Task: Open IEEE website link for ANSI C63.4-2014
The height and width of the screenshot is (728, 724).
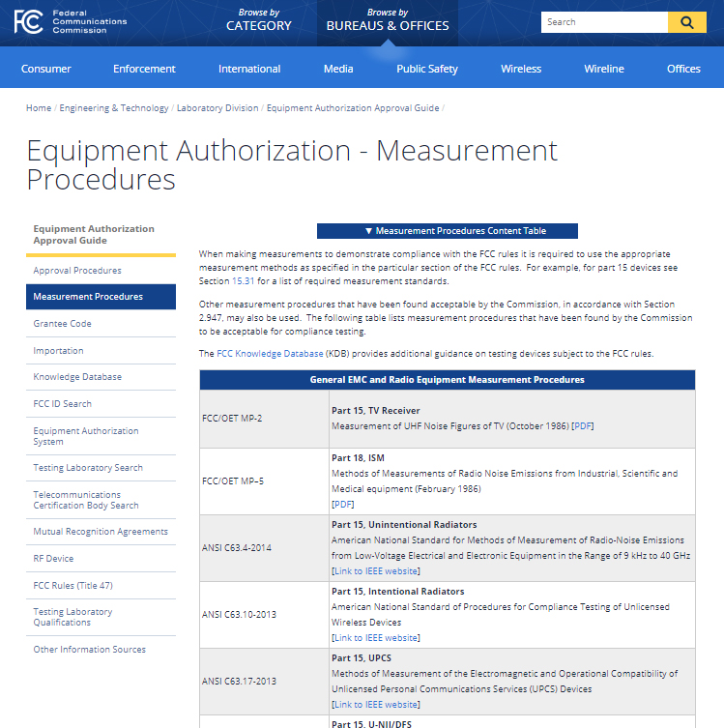Action: (376, 571)
